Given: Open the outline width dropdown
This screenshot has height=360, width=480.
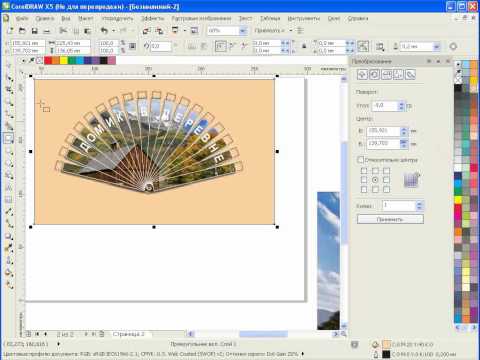Looking at the screenshot, I should (x=436, y=47).
